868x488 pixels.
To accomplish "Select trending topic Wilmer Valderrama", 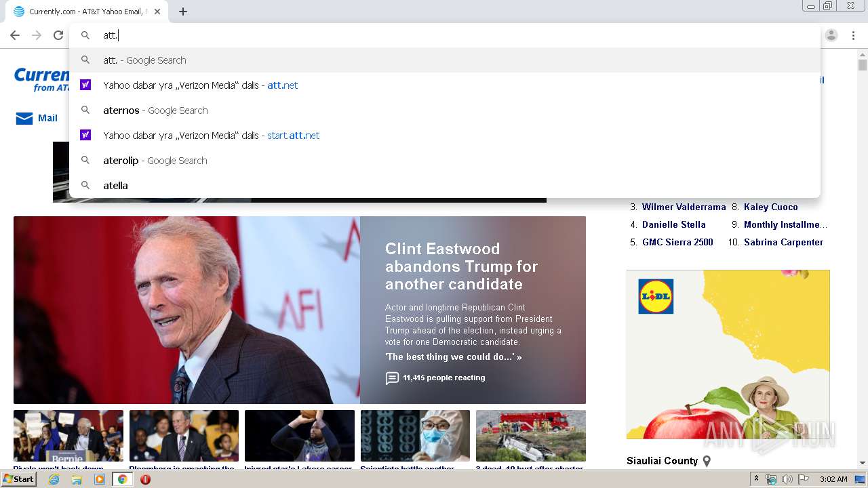I will click(684, 207).
